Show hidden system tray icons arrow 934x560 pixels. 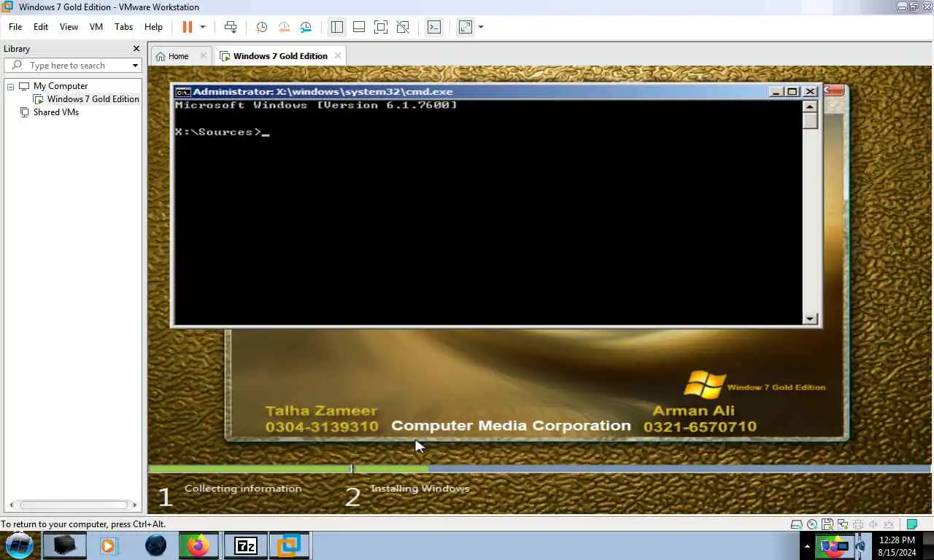pyautogui.click(x=807, y=545)
